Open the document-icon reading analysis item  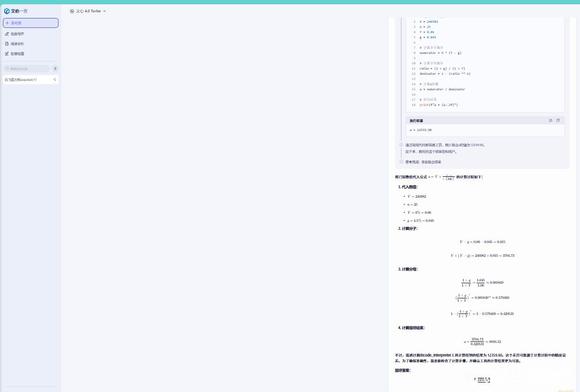[x=15, y=44]
